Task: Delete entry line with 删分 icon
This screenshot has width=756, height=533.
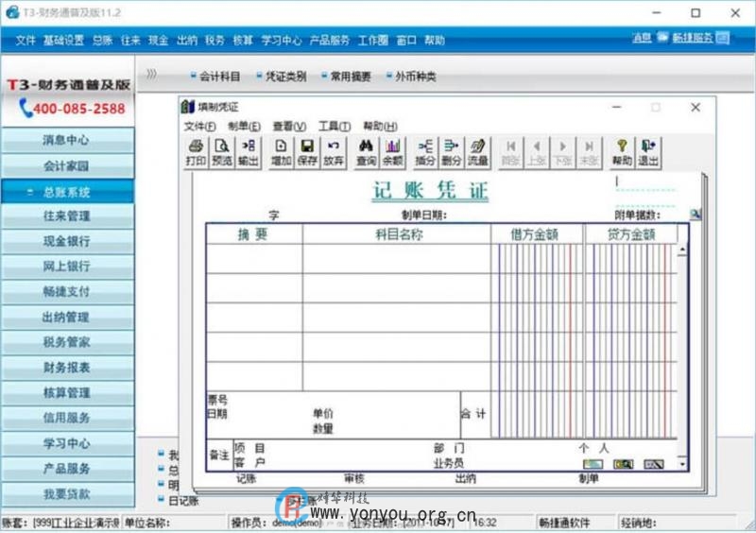Action: pos(452,152)
